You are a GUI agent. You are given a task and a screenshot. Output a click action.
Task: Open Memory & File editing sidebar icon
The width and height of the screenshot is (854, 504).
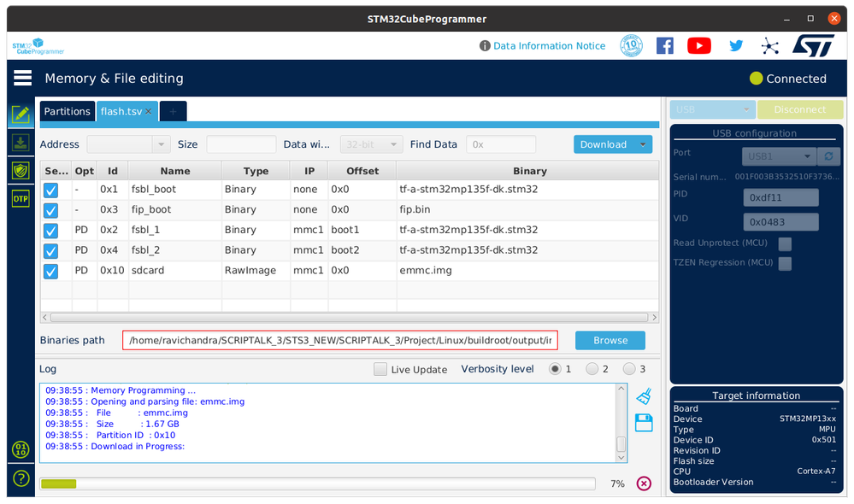point(21,114)
